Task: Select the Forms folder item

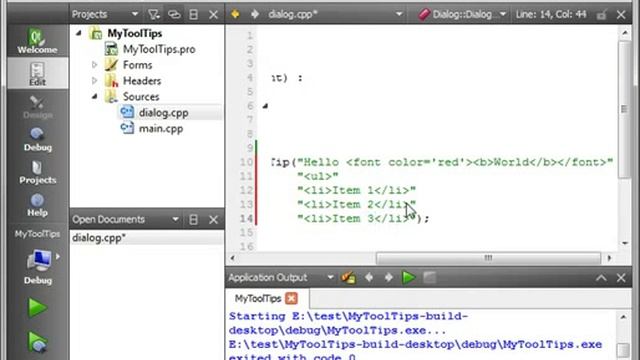Action: tap(137, 65)
